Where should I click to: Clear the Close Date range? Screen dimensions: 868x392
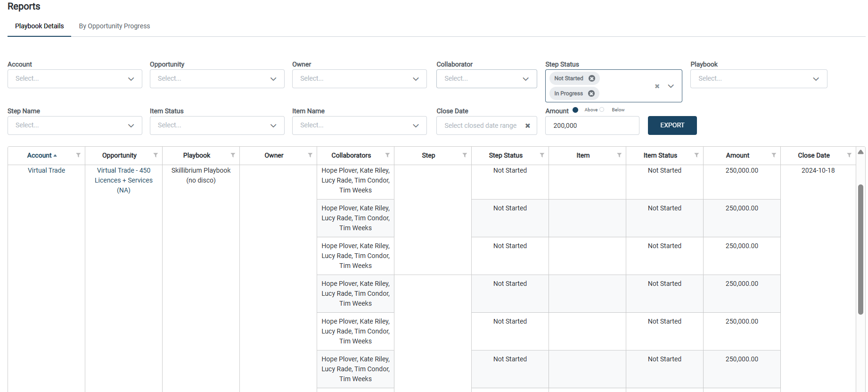(528, 125)
